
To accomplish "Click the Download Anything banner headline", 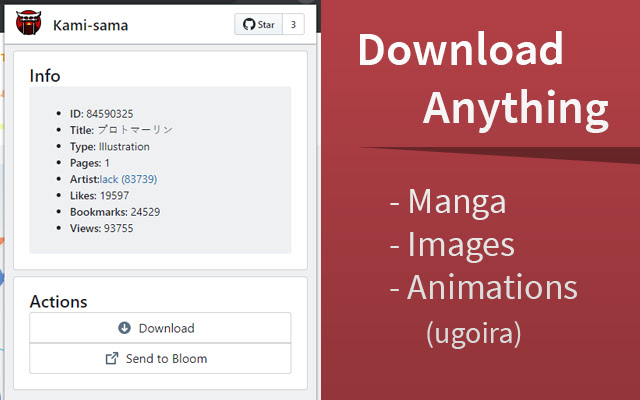I will tap(483, 80).
